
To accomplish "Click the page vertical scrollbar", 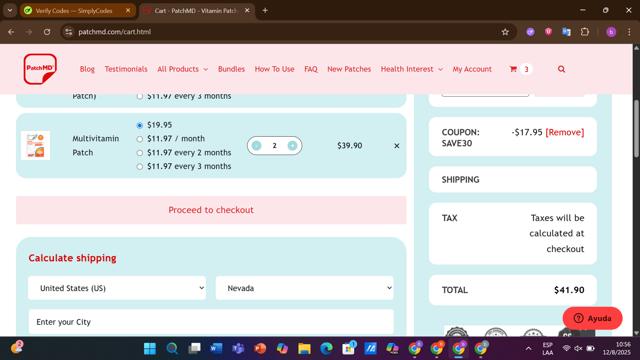I will point(636,128).
